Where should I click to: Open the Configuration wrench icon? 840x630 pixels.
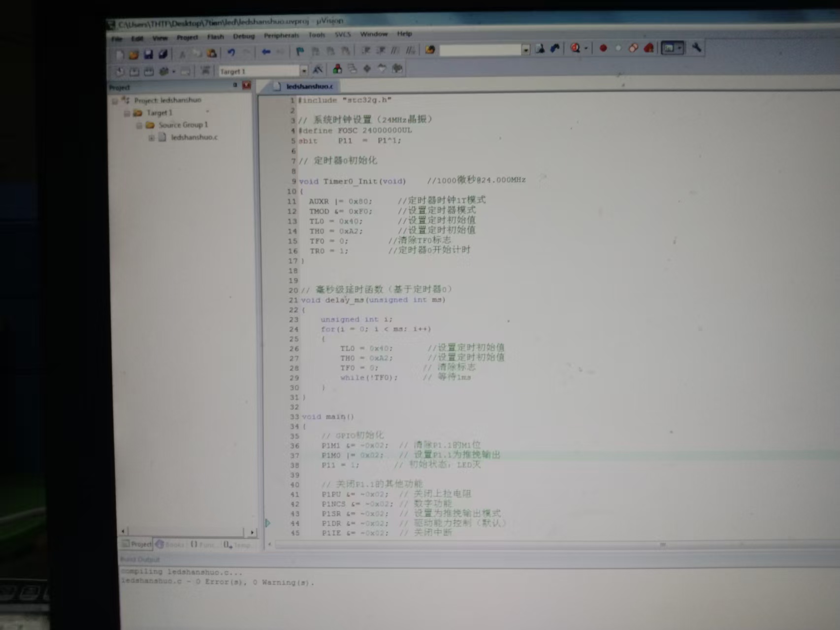696,47
